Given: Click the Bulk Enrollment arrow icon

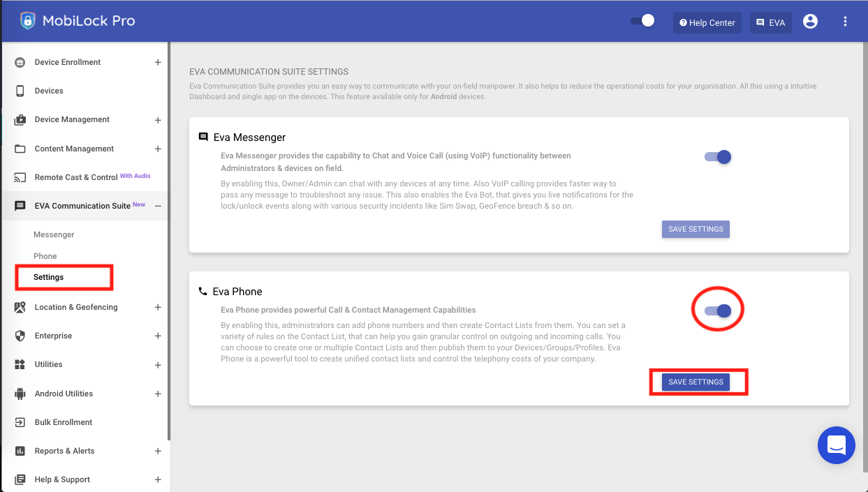Looking at the screenshot, I should coord(20,422).
